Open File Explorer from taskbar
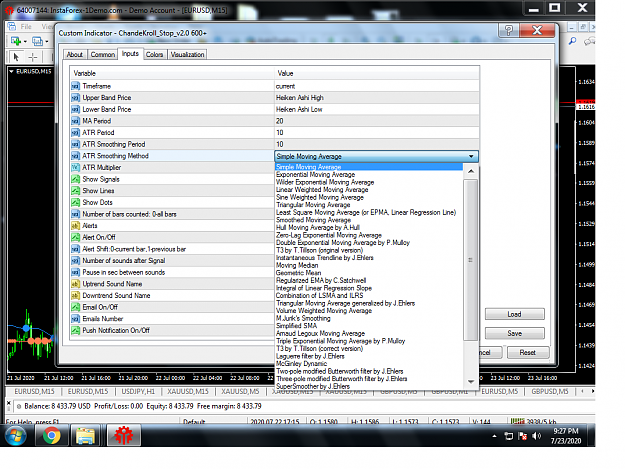The width and height of the screenshot is (625, 469). point(85,435)
